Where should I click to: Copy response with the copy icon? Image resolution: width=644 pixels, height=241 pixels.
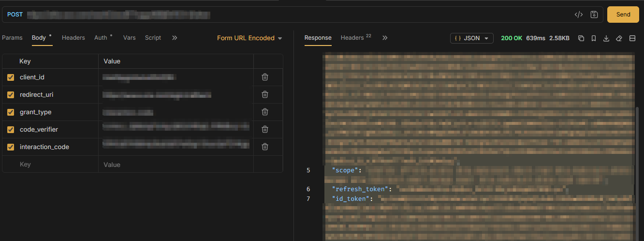[x=581, y=38]
